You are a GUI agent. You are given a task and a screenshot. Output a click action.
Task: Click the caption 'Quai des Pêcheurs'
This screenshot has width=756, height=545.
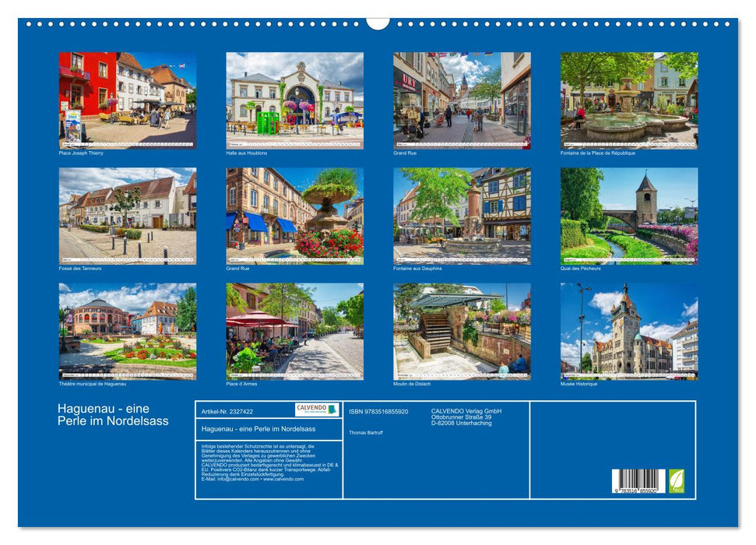tap(581, 269)
